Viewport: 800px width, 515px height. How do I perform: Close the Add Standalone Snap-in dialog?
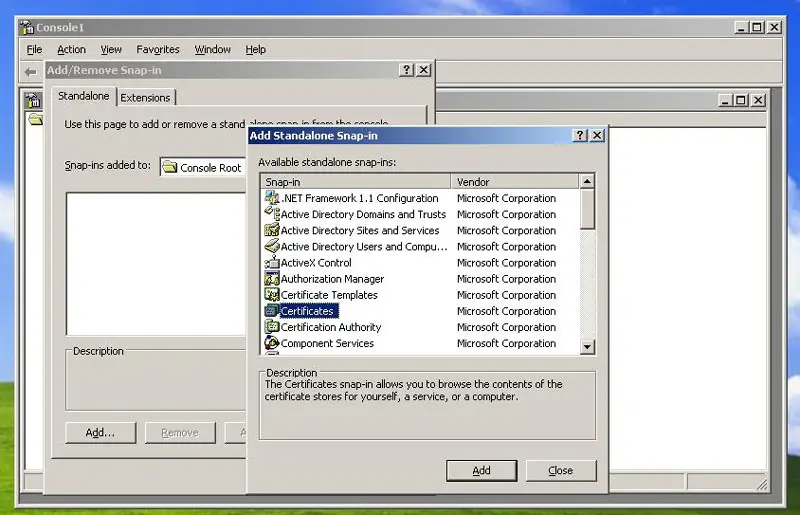(597, 135)
